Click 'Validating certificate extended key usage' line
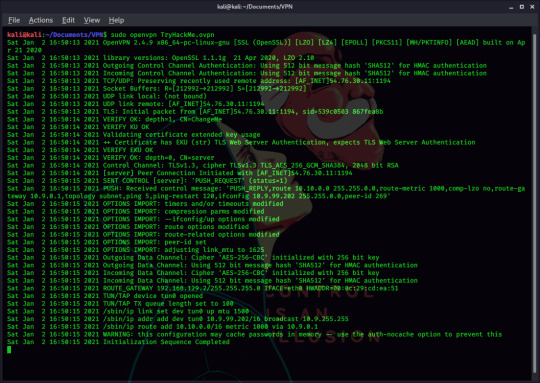Screen dimensions: 540x383 tap(134, 135)
